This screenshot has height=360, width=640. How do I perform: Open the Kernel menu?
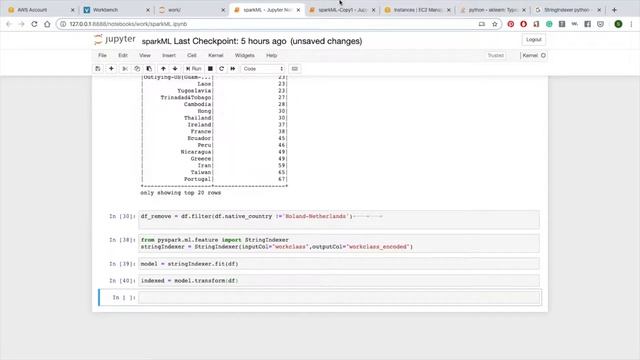click(216, 56)
